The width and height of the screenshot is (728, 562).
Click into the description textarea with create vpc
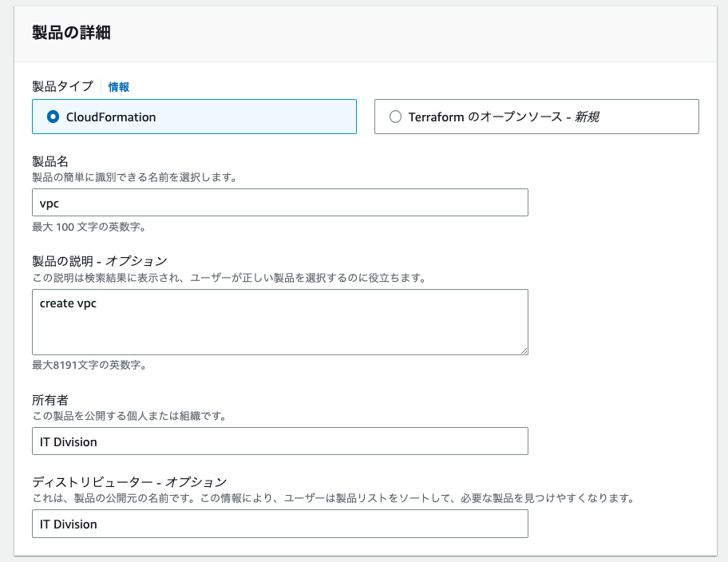(x=280, y=323)
